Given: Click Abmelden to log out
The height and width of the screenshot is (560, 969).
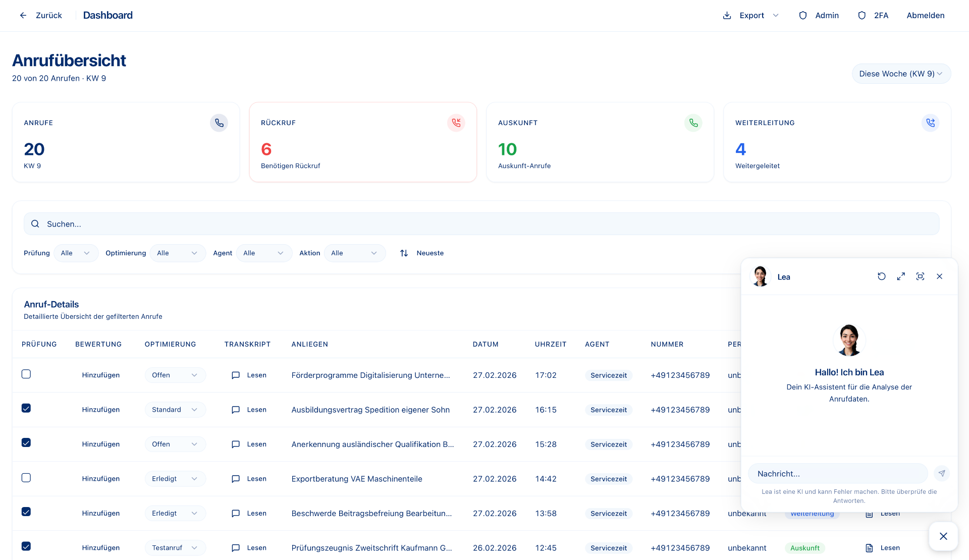Looking at the screenshot, I should [925, 16].
